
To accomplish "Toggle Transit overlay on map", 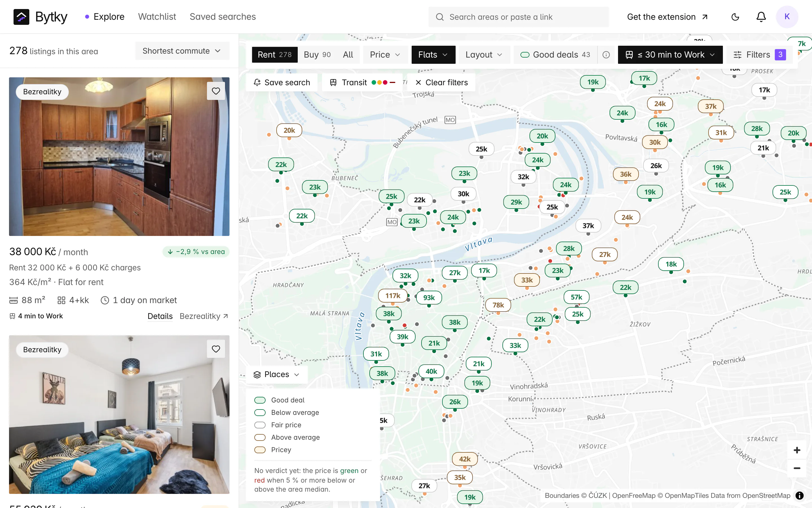I will coord(362,82).
